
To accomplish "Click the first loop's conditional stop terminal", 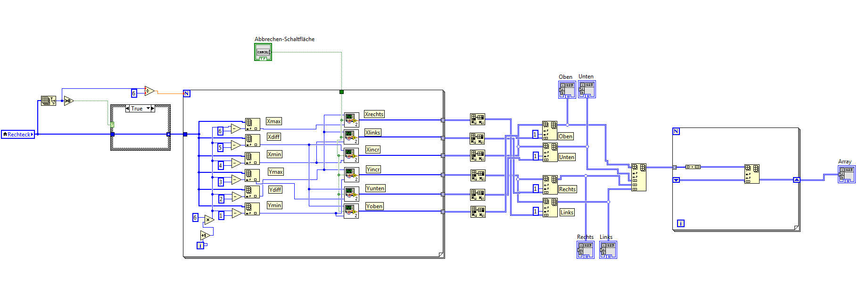I will 341,92.
